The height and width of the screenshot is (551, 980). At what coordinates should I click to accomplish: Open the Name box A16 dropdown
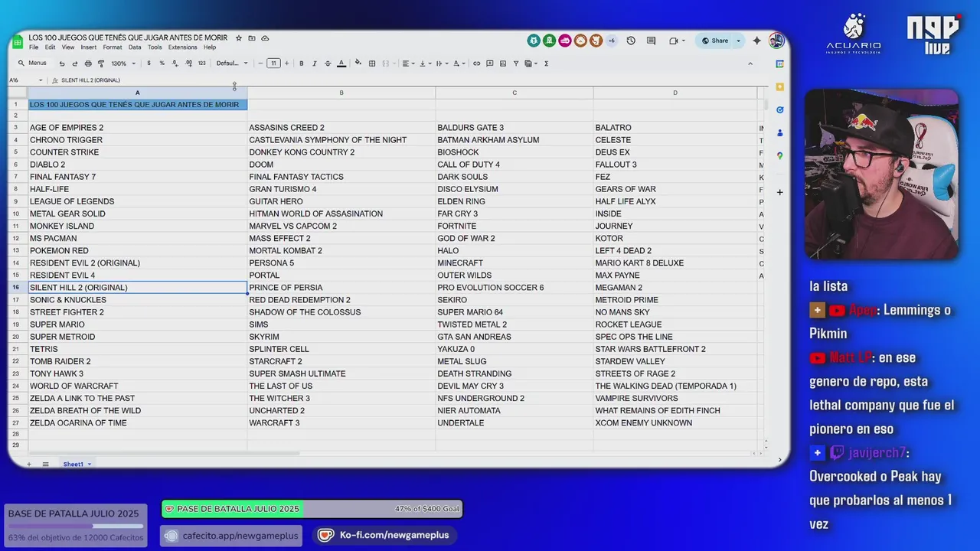[41, 80]
